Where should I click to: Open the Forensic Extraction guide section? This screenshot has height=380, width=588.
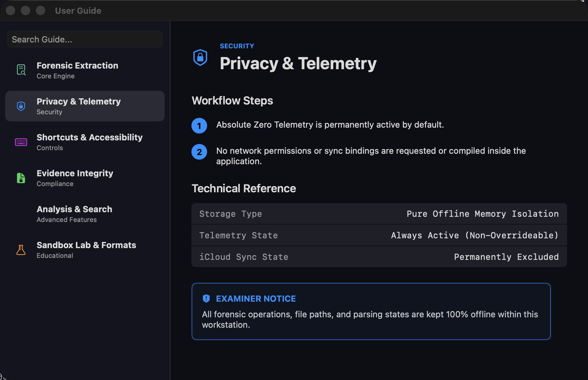85,70
